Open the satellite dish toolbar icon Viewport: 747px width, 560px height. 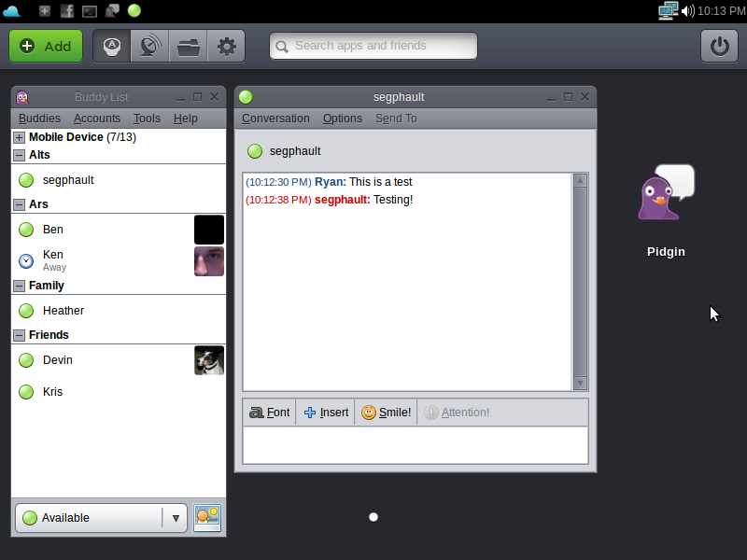click(x=149, y=46)
